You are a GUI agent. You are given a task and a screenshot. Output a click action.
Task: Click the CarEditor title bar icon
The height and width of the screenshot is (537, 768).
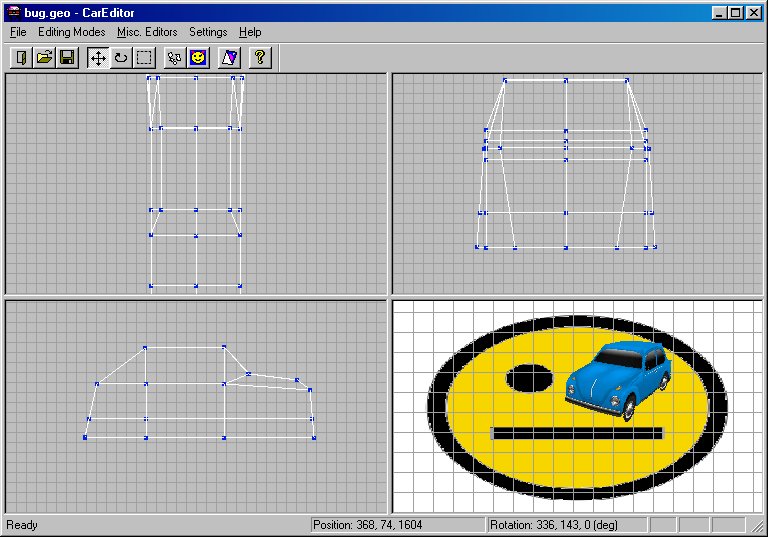[14, 12]
